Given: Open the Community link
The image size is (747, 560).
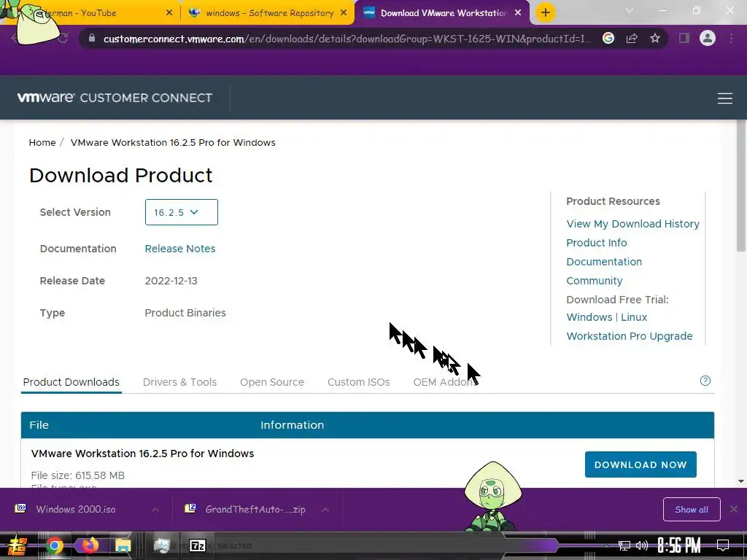Looking at the screenshot, I should pos(594,281).
